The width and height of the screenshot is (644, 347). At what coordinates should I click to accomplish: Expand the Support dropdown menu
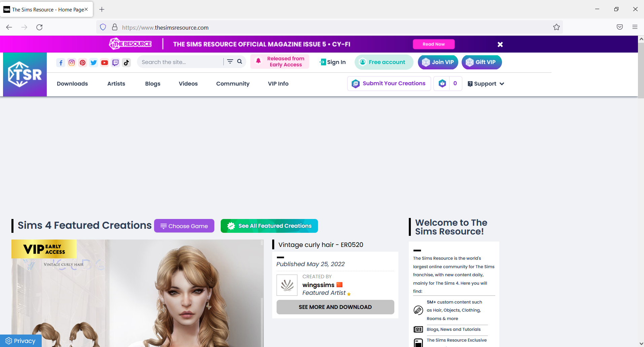pos(486,83)
